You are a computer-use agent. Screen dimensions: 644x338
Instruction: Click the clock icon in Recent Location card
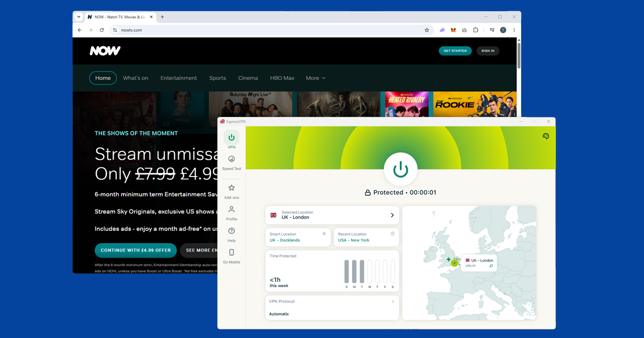coord(392,234)
